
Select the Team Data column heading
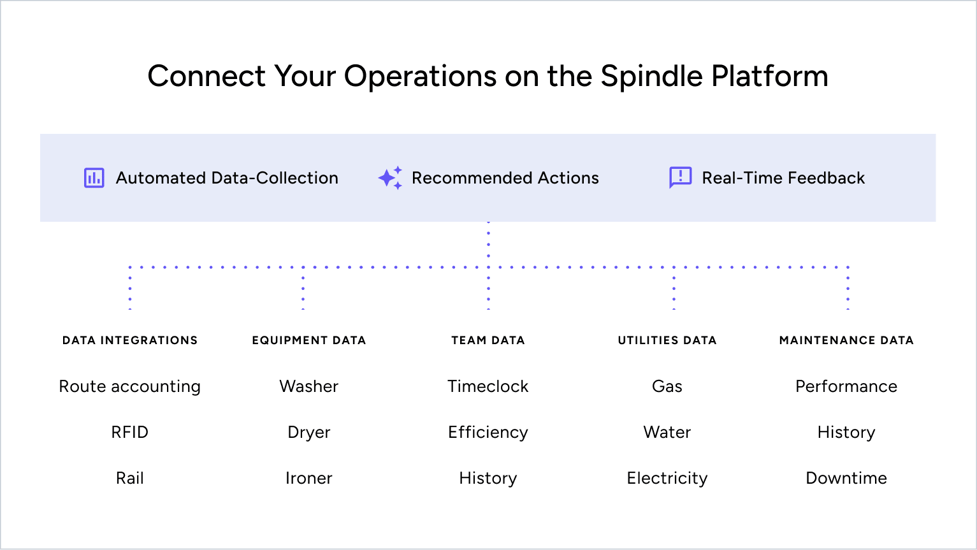pyautogui.click(x=488, y=340)
